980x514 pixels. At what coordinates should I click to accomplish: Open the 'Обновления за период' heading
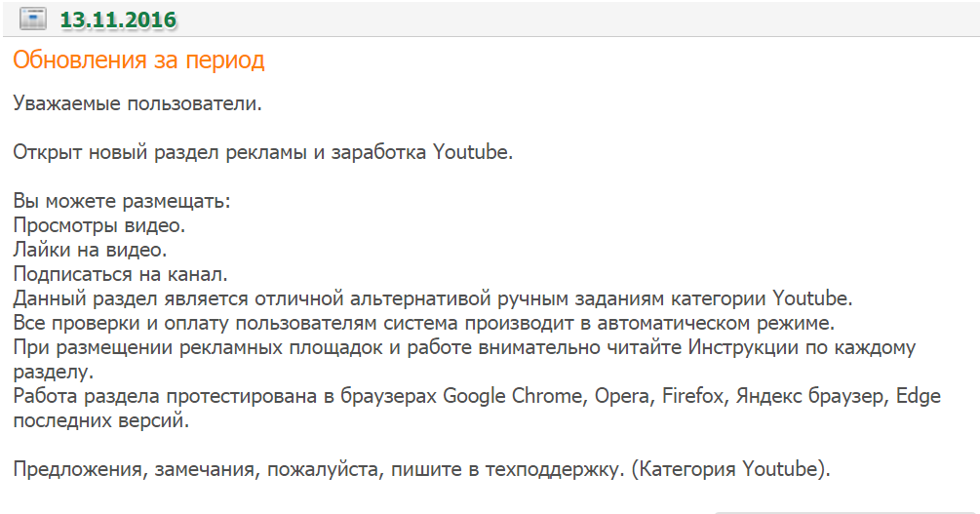click(138, 60)
